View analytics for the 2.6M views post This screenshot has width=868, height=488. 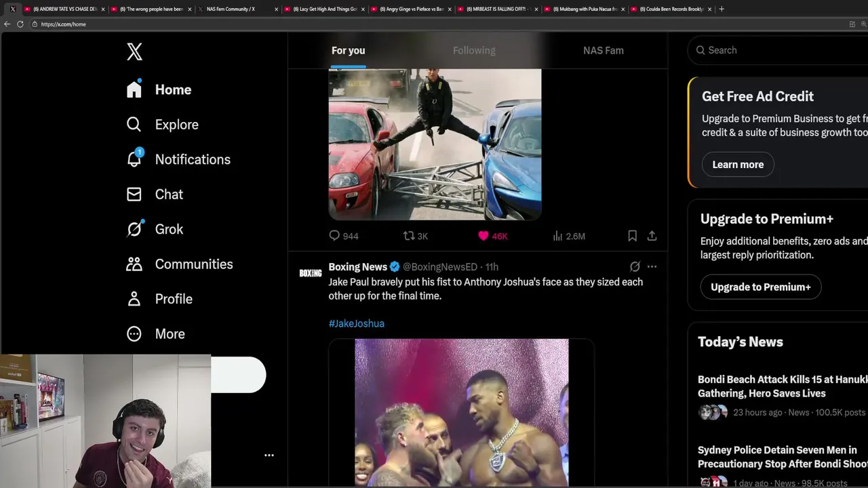pyautogui.click(x=568, y=236)
